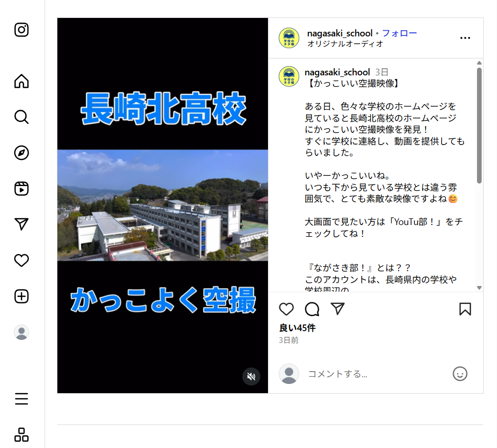This screenshot has width=497, height=448.
Task: Open the three-dot post options menu
Action: coord(465,38)
